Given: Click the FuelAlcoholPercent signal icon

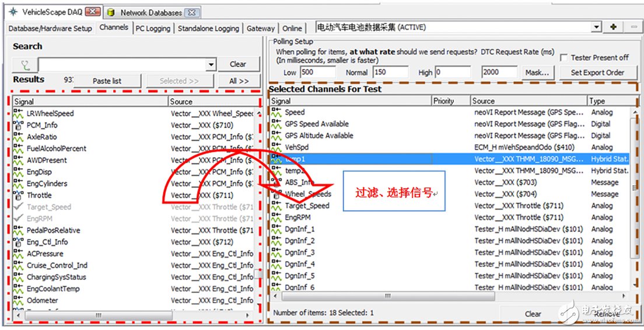Looking at the screenshot, I should point(17,148).
